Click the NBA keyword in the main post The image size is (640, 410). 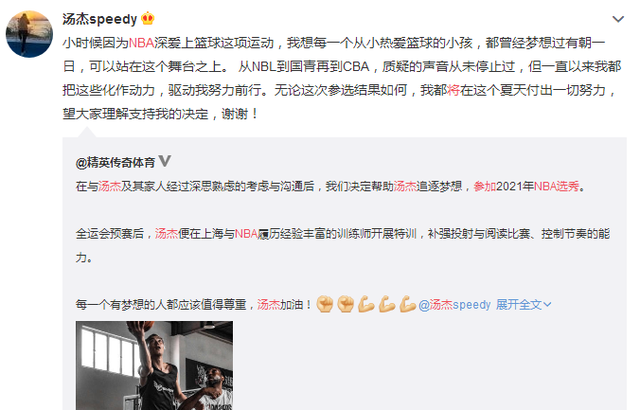142,43
